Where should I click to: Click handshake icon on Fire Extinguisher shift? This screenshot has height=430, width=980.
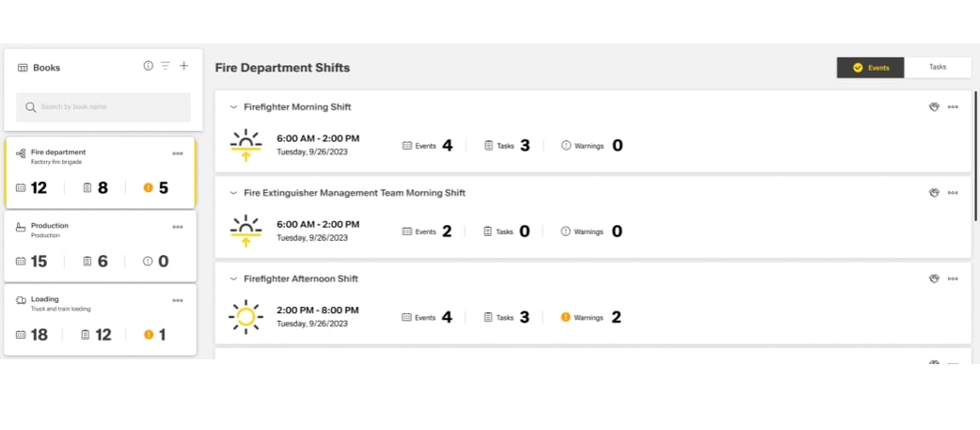(934, 193)
